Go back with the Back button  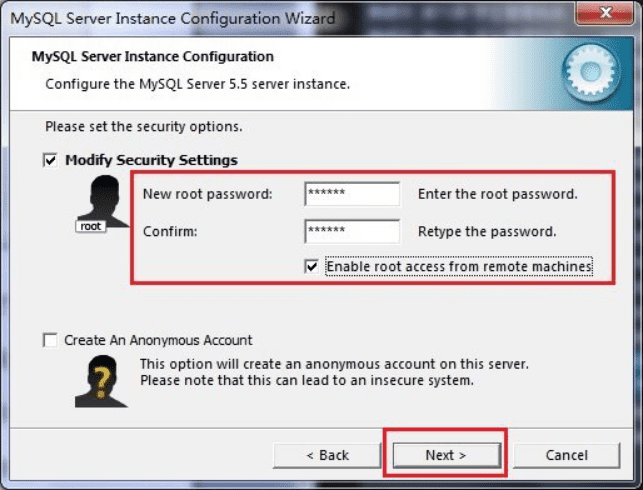coord(327,455)
